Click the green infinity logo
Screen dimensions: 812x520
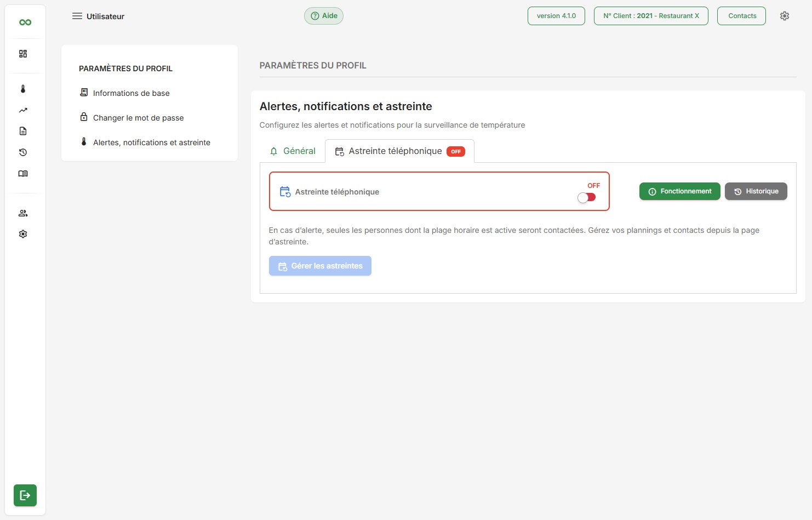[25, 22]
